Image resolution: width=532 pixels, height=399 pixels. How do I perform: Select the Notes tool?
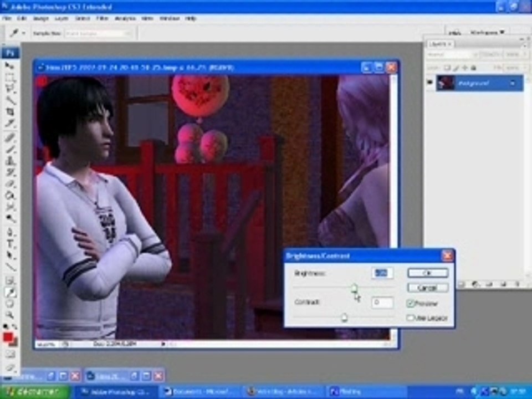[10, 280]
